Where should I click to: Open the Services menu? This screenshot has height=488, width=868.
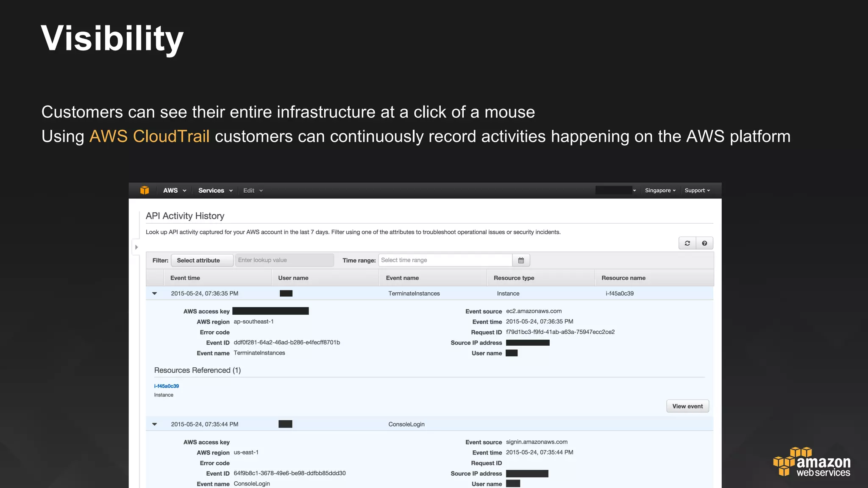pyautogui.click(x=215, y=191)
